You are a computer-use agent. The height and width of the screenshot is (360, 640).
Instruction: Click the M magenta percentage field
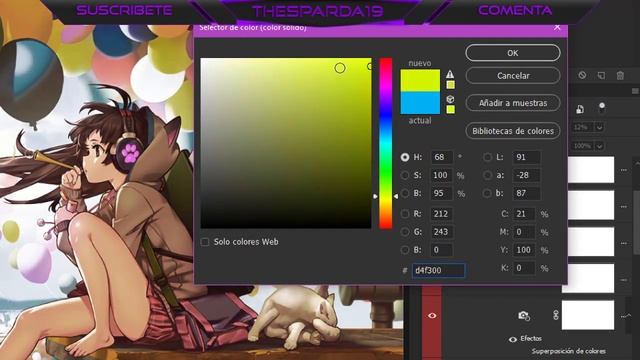524,232
